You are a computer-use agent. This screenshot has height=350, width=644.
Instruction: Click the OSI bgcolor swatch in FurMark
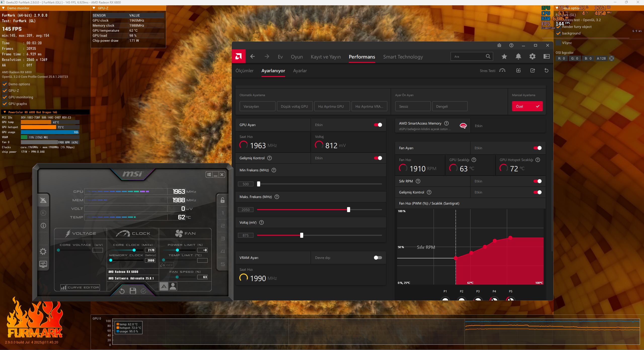click(x=612, y=59)
